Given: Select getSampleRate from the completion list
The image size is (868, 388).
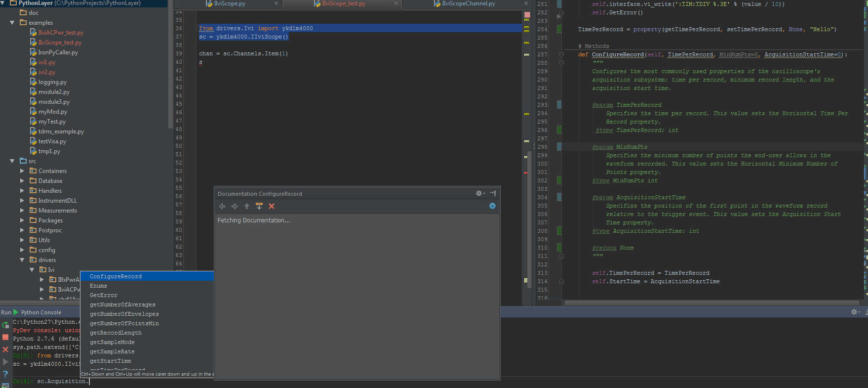Looking at the screenshot, I should [112, 351].
